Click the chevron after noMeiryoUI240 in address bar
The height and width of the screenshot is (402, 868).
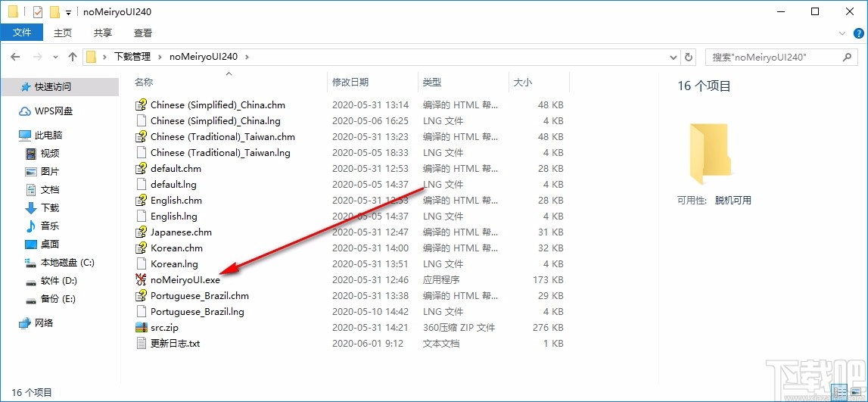247,57
